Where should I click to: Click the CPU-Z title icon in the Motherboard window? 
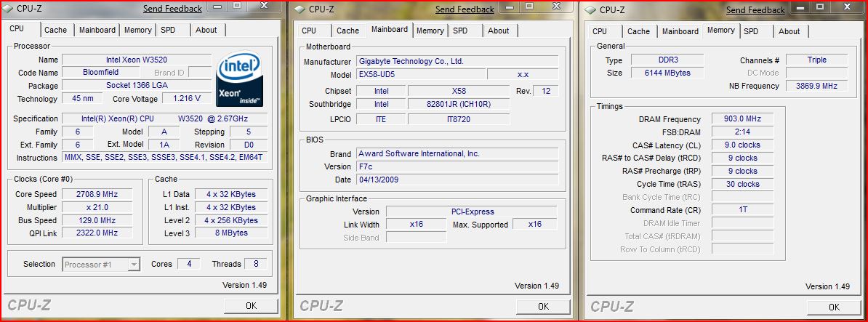pyautogui.click(x=300, y=9)
